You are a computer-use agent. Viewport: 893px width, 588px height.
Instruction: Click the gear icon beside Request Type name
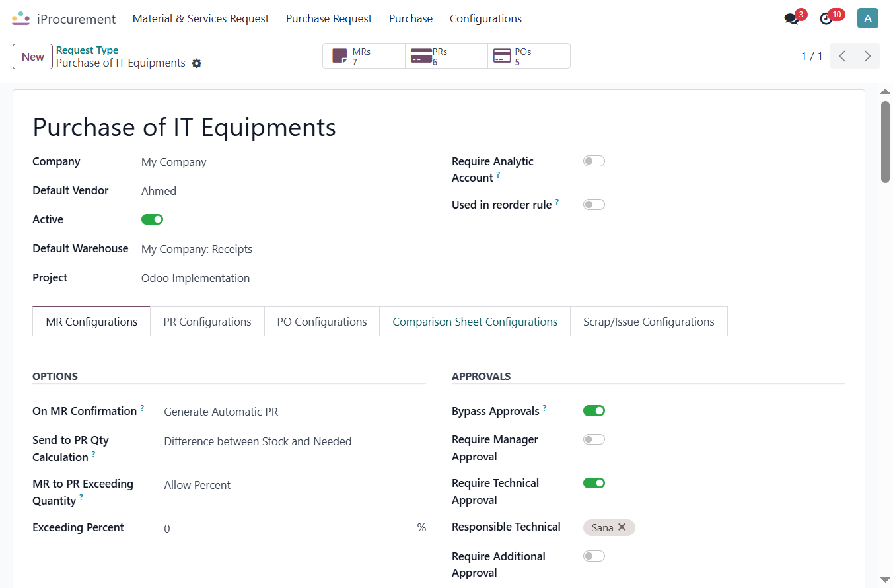click(196, 63)
